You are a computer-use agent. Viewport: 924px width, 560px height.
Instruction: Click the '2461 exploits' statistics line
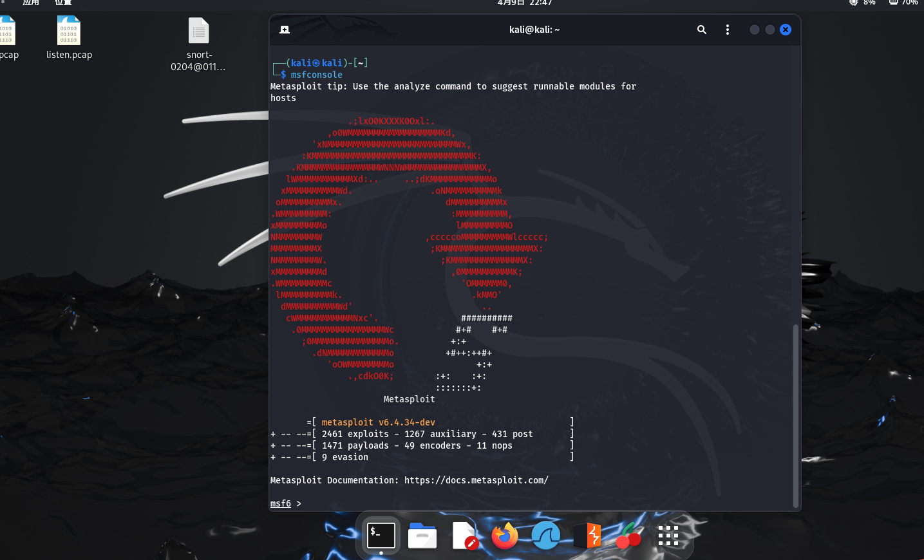[422, 434]
